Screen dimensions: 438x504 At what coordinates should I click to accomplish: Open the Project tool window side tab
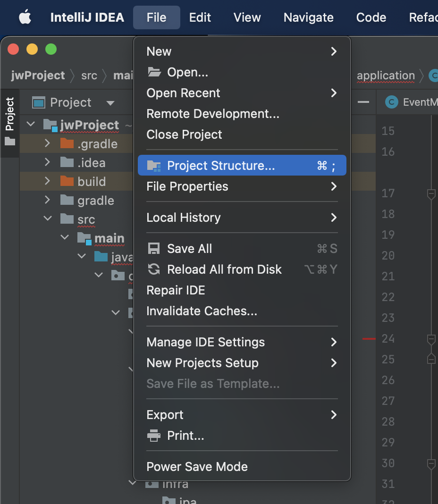[9, 122]
